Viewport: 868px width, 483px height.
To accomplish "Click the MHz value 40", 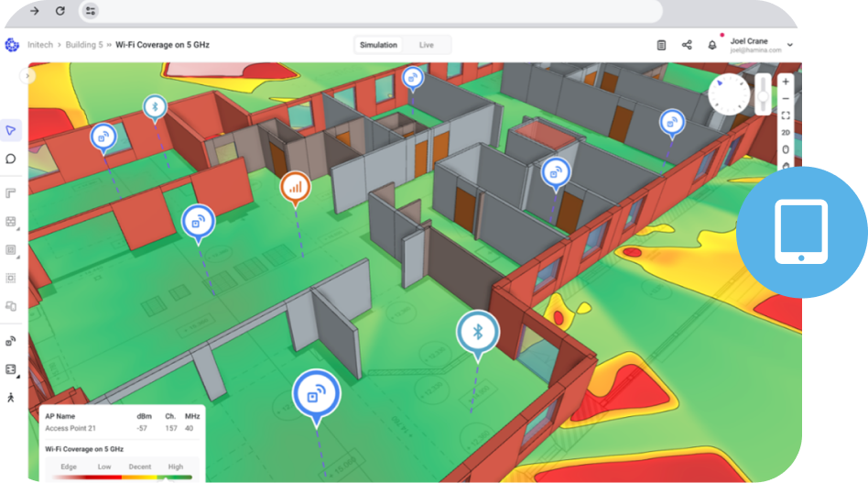I will pyautogui.click(x=190, y=428).
